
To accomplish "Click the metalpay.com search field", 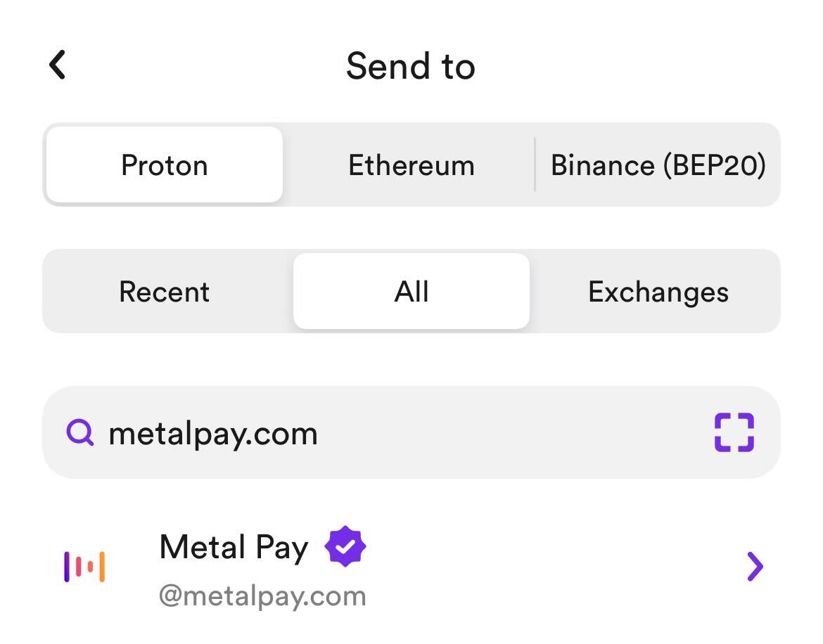I will (x=412, y=432).
